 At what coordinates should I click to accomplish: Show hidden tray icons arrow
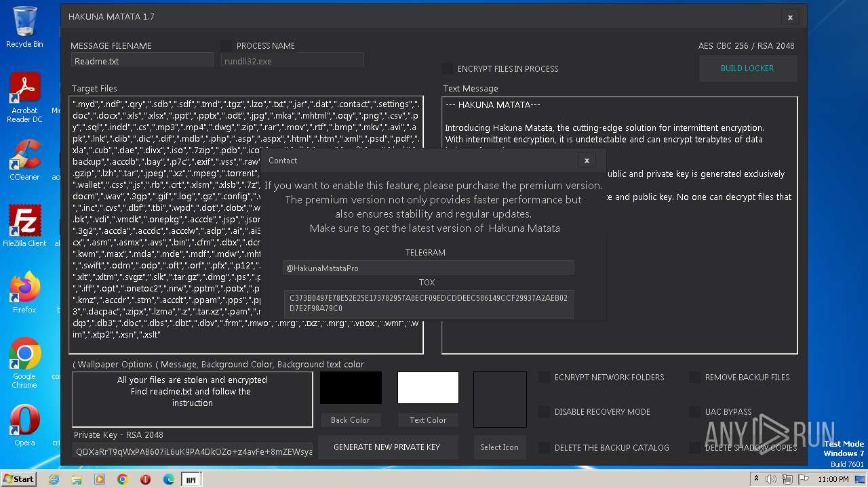757,479
